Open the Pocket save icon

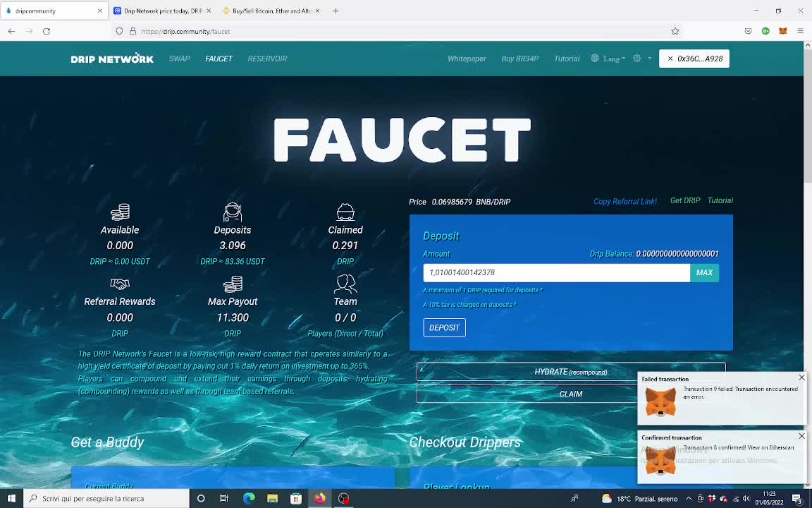coord(748,31)
